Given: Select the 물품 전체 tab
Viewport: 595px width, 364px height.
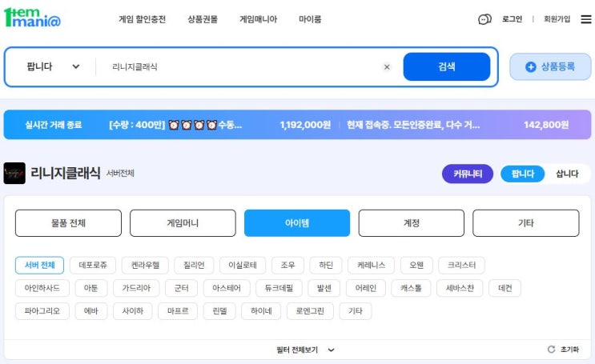Looking at the screenshot, I should tap(68, 223).
